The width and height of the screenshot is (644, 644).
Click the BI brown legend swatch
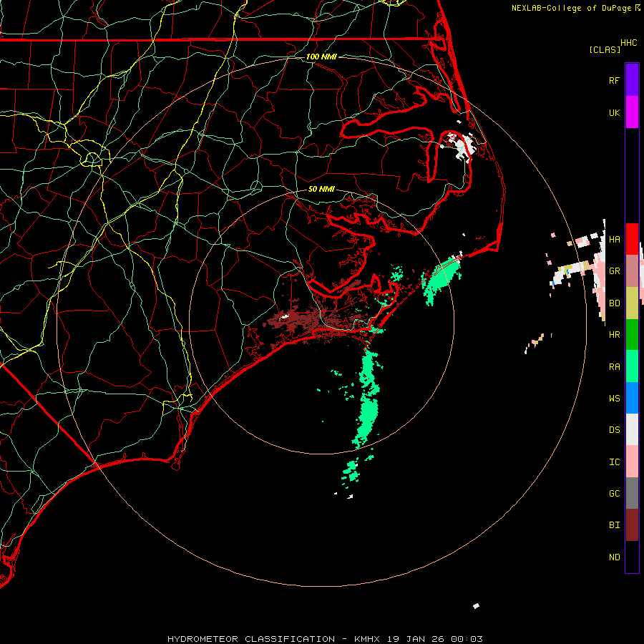(632, 525)
